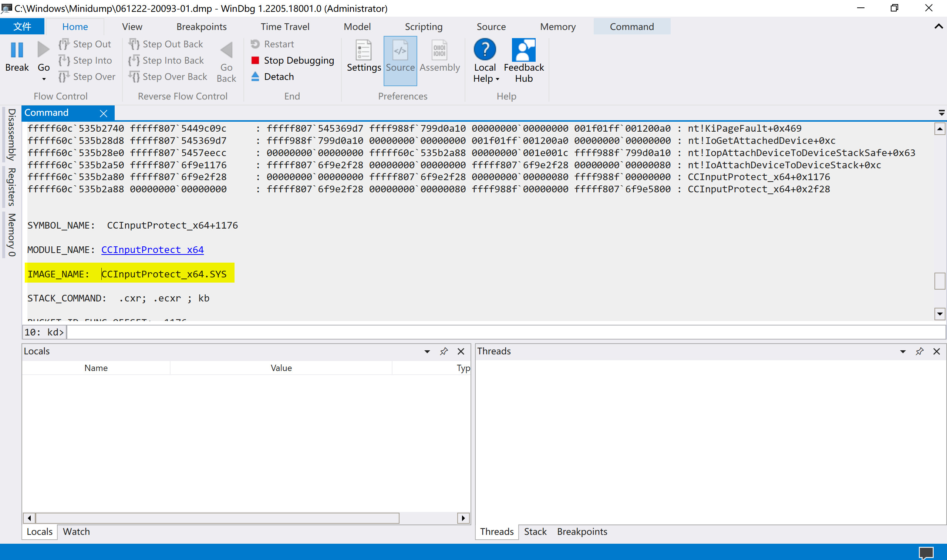
Task: Open the Memory ribbon tab
Action: (x=557, y=26)
